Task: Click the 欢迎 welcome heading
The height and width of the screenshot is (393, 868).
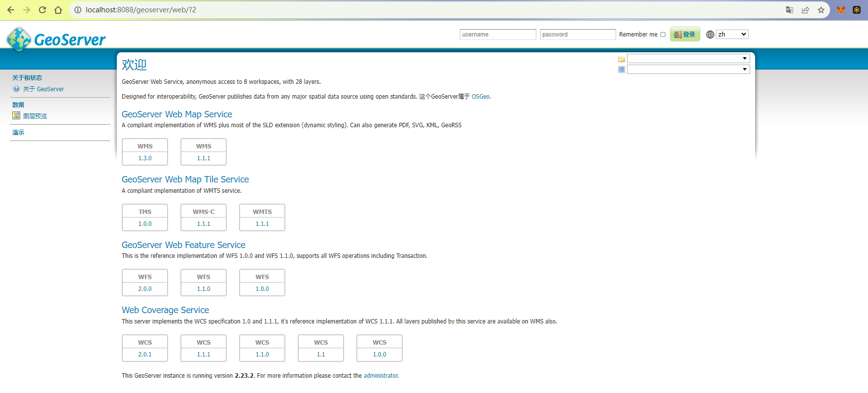Action: click(x=134, y=65)
